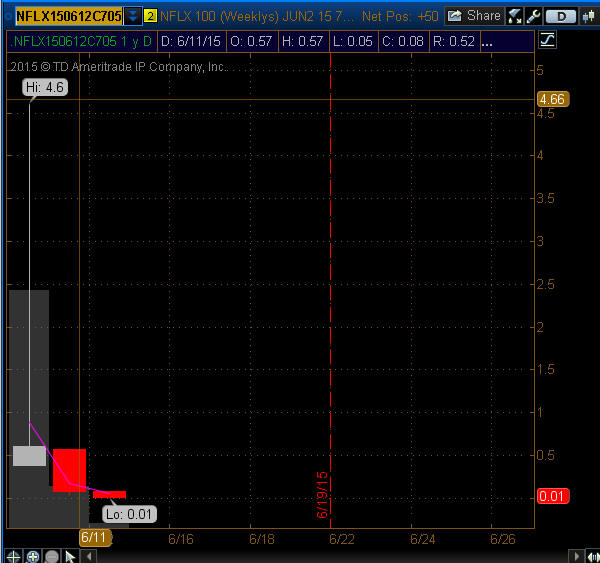Screen dimensions: 600x563
Task: Click the zoom in magnifier icon
Action: 32,556
